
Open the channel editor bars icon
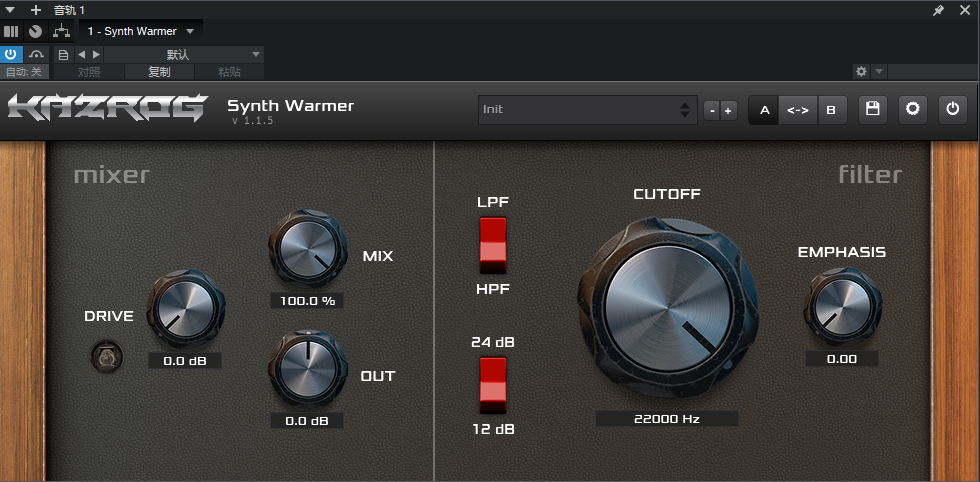coord(11,31)
